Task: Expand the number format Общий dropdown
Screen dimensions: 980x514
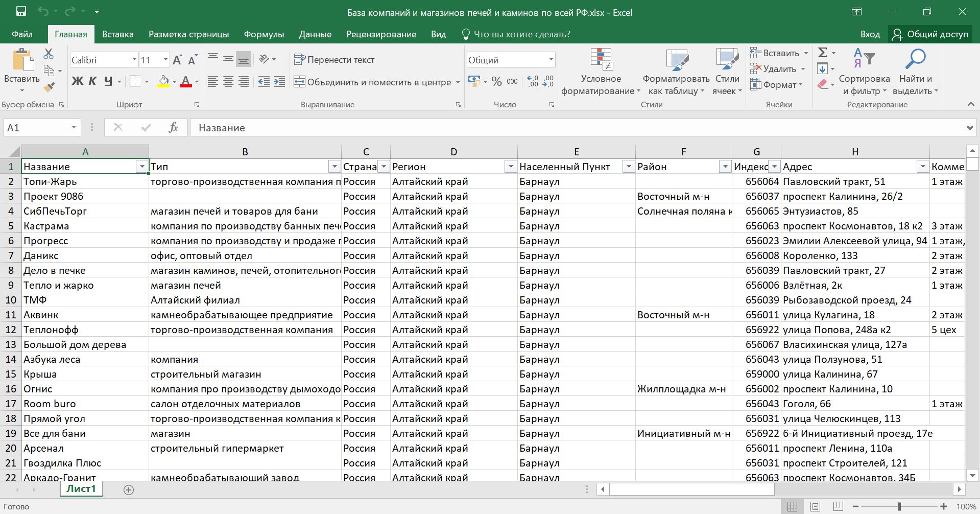Action: (x=551, y=60)
